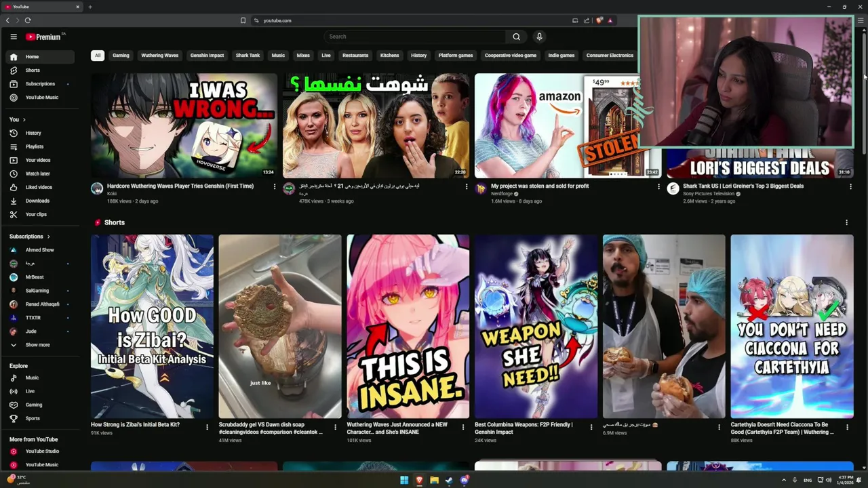The width and height of the screenshot is (868, 488).
Task: Open YouTube Studio in the sidebar
Action: [41, 451]
